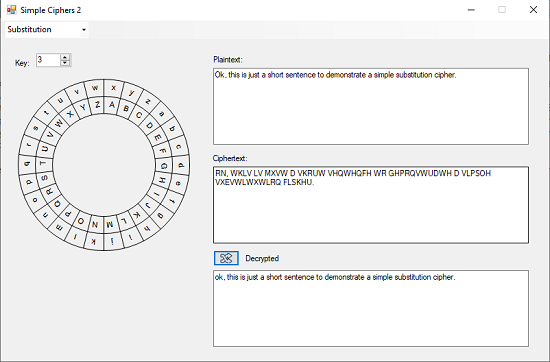The height and width of the screenshot is (362, 550).
Task: Click the disabled maximize window button
Action: [x=502, y=10]
